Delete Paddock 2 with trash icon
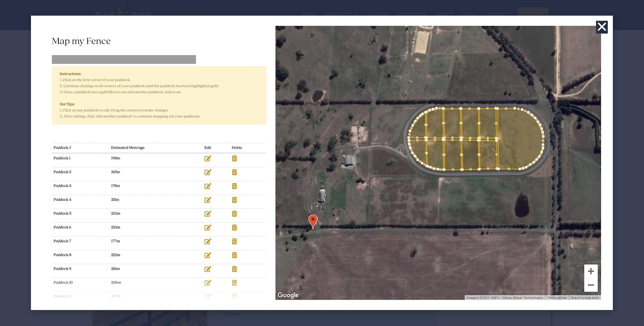 [234, 172]
